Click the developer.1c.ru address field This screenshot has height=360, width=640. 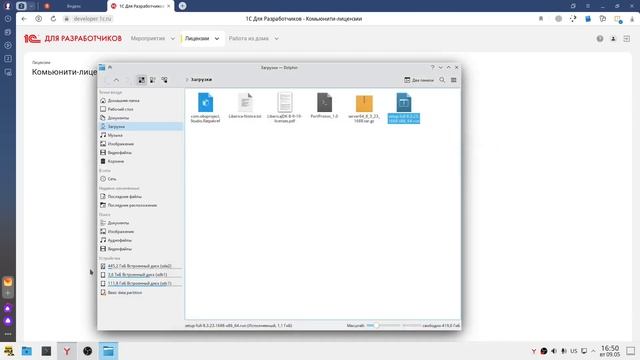pos(92,19)
